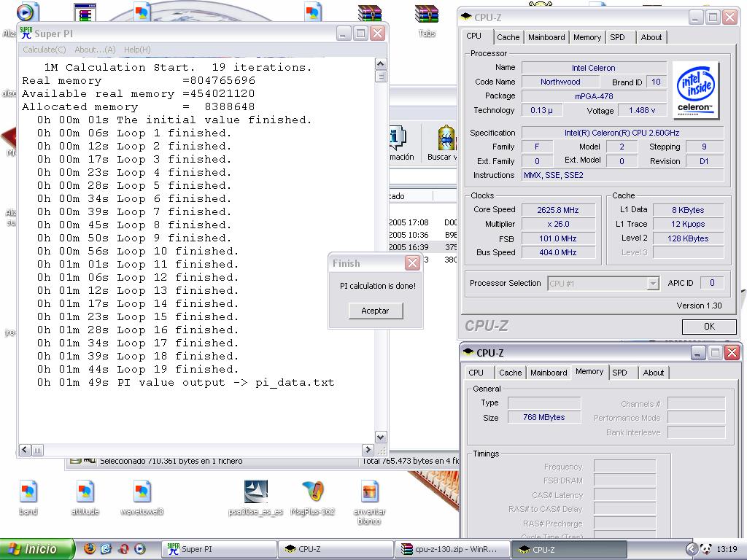Open the band desktop file
This screenshot has width=747, height=560.
28,492
